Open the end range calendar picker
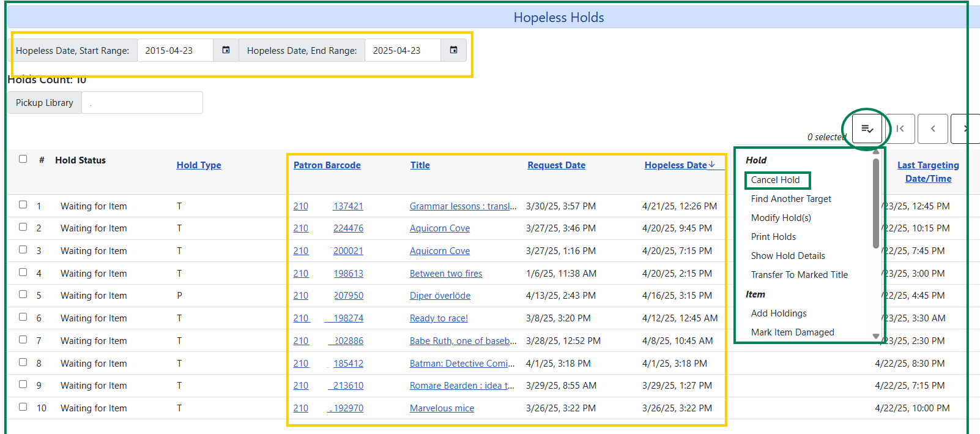Screen dimensions: 980x434 (453, 50)
